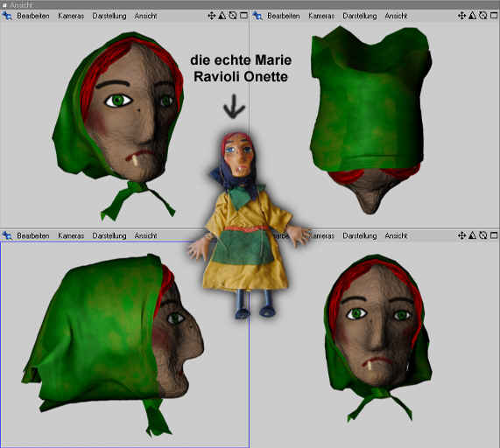Image resolution: width=500 pixels, height=448 pixels.
Task: Select the move camera icon in front-view viewport
Action: coord(461,235)
